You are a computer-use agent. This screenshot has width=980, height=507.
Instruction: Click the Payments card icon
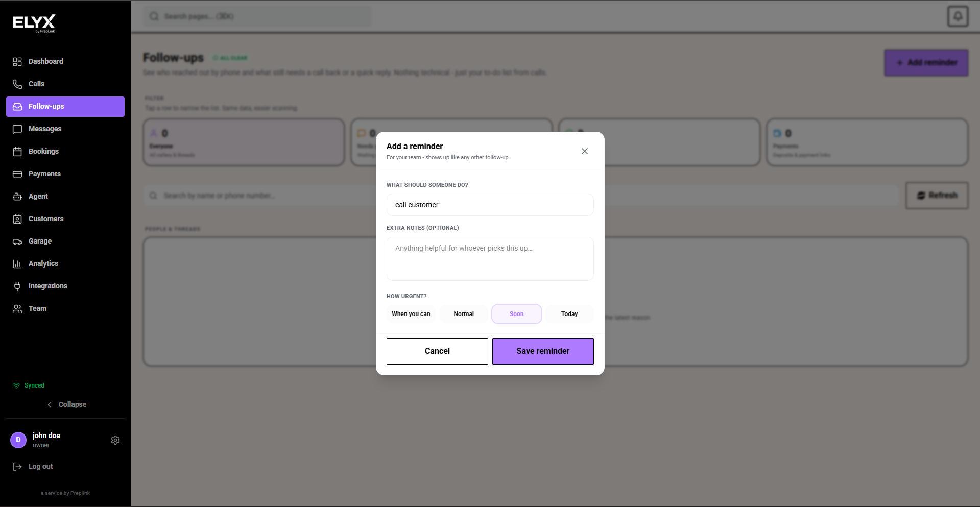(x=17, y=174)
